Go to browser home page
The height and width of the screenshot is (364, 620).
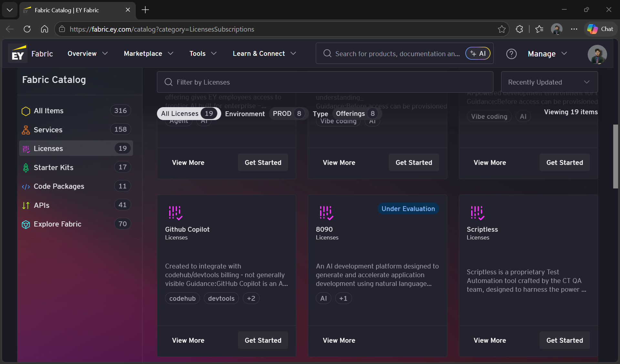click(x=45, y=29)
